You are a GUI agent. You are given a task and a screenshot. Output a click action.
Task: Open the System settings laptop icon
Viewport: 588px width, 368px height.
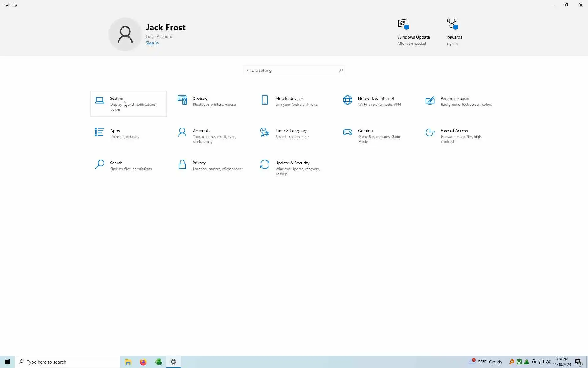[99, 100]
